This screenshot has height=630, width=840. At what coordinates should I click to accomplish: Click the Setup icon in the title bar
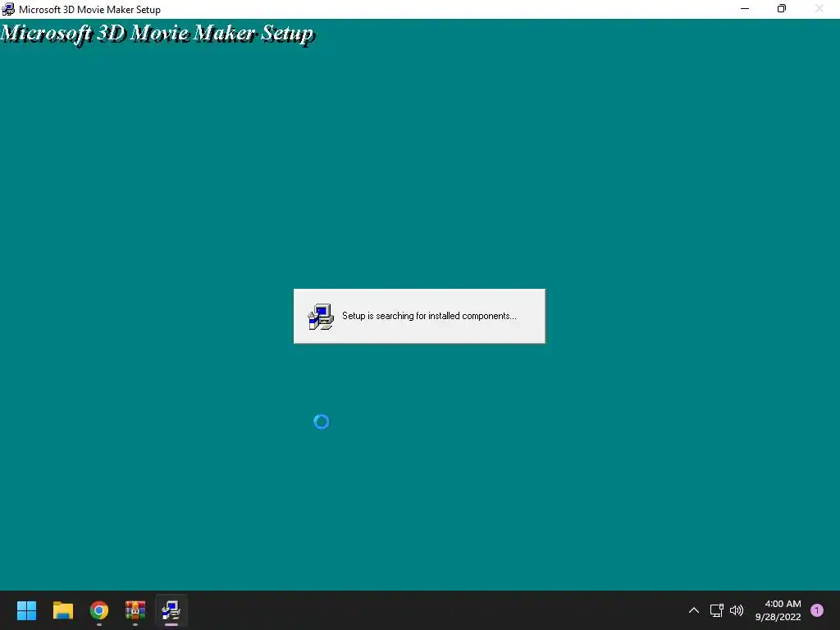8,9
